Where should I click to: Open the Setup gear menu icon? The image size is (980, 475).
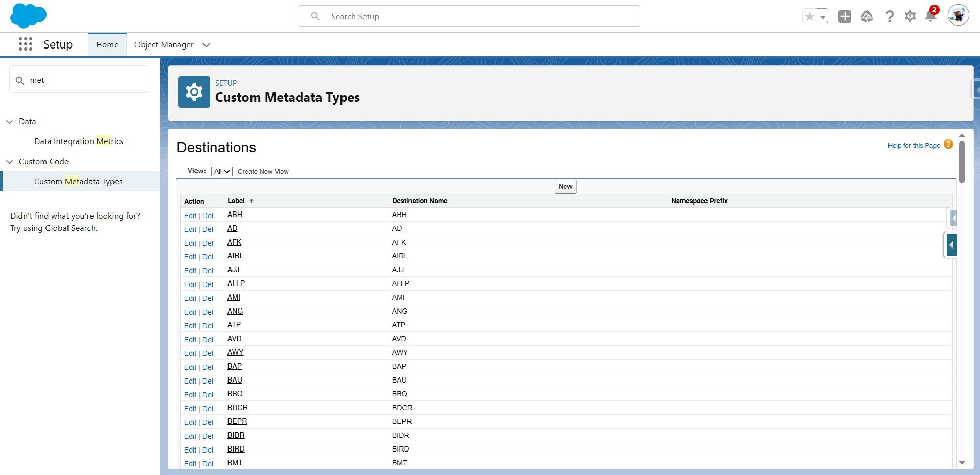tap(910, 17)
